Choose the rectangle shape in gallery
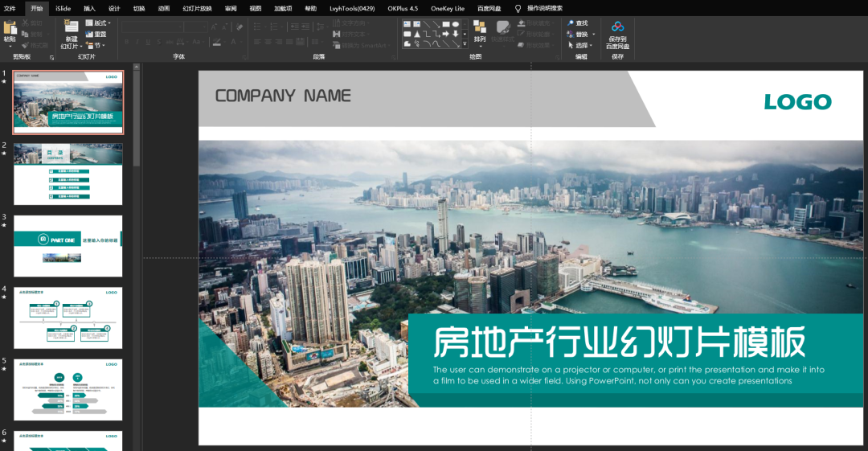This screenshot has height=451, width=868. coord(445,24)
